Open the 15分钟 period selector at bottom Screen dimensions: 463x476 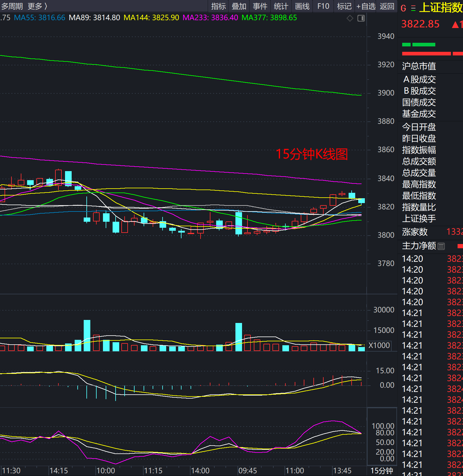(x=382, y=471)
